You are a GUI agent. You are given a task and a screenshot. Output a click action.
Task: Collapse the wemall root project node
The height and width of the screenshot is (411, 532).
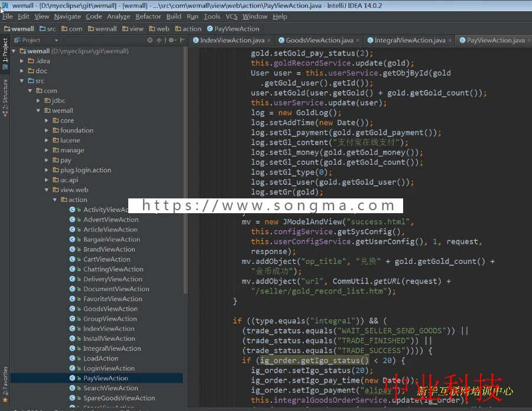coord(14,51)
